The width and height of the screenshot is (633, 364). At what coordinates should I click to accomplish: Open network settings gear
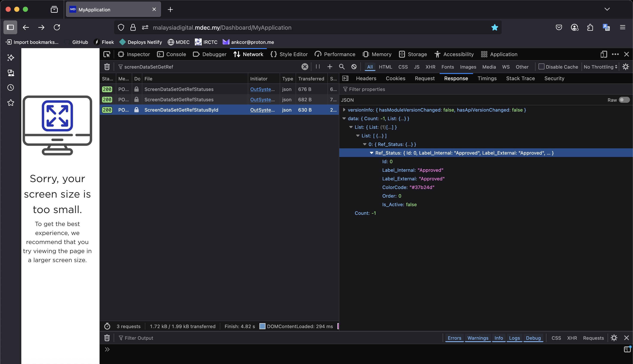625,67
